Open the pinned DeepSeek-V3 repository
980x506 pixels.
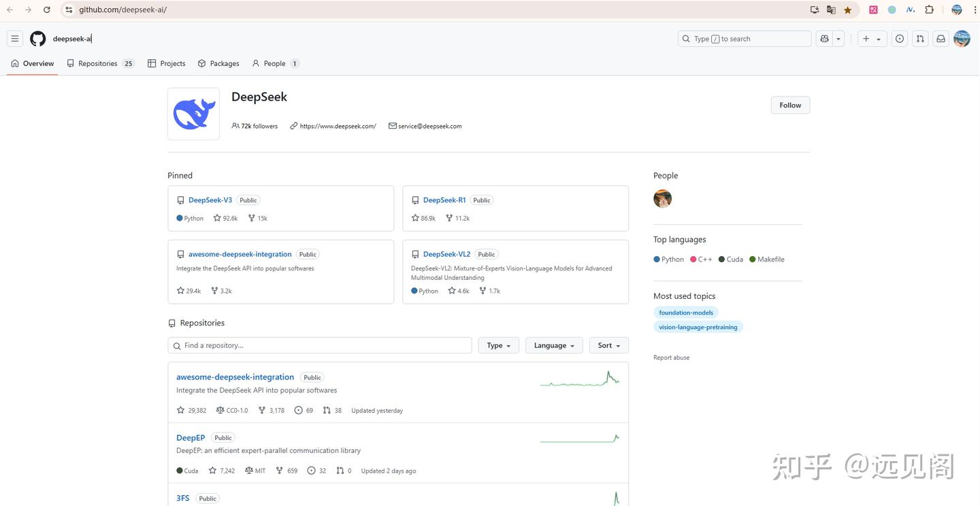point(210,200)
